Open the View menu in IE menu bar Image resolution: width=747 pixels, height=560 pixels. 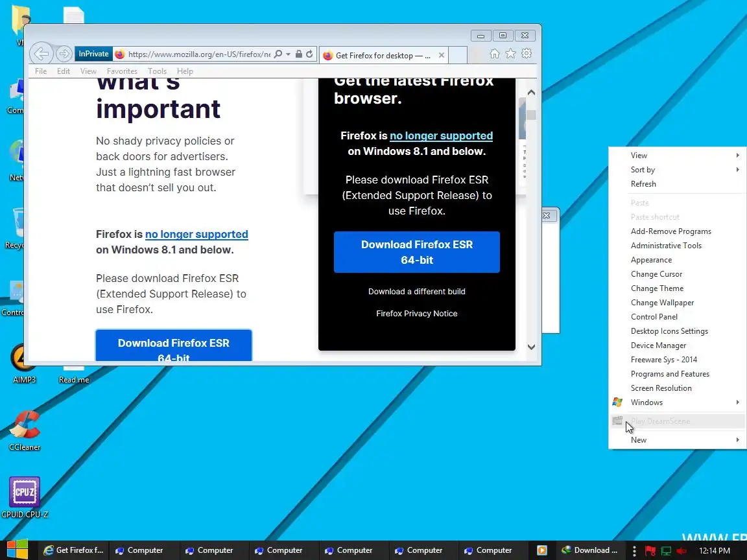coord(88,71)
